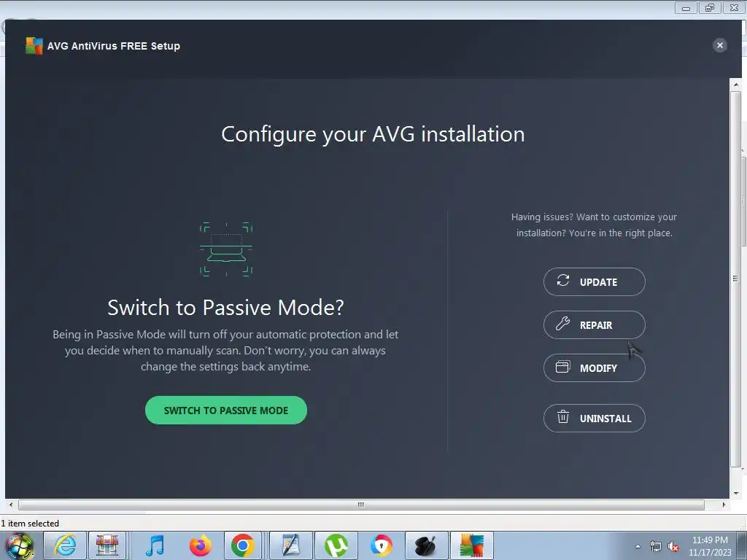The image size is (747, 560).
Task: Click the vertical scrollbar up arrow
Action: coord(736,85)
